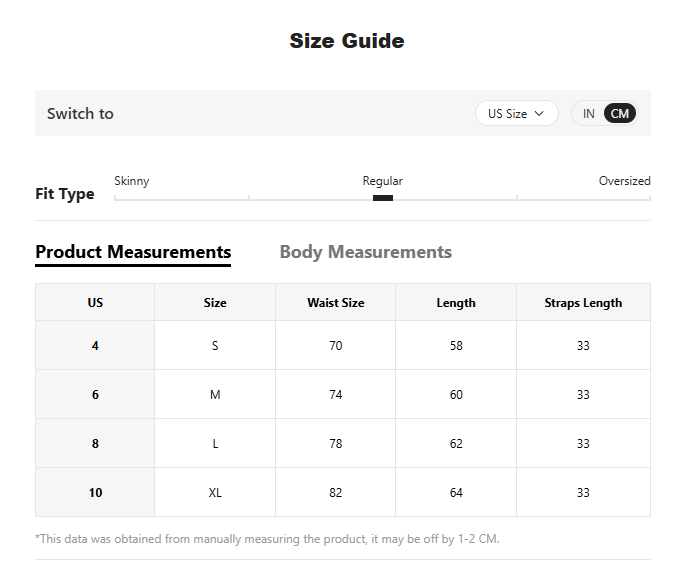Screen dimensions: 682x572
Task: Click the Skinny fit type label
Action: pos(132,181)
